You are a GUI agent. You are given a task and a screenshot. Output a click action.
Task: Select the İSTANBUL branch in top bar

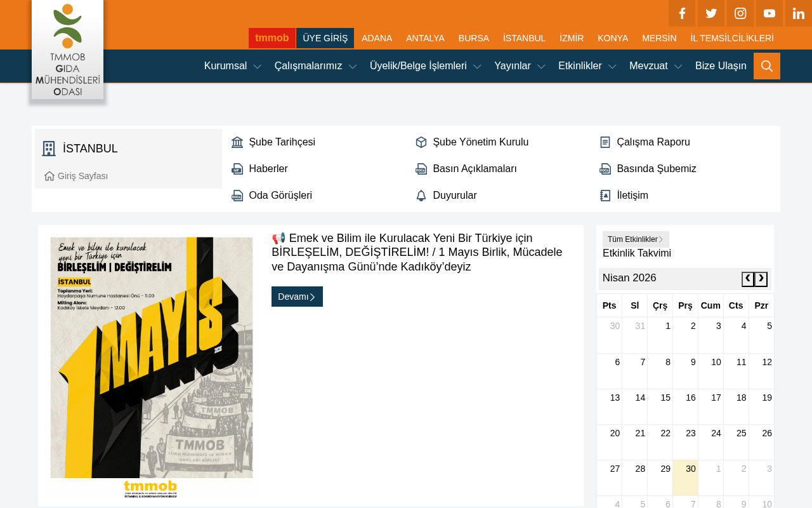click(524, 38)
